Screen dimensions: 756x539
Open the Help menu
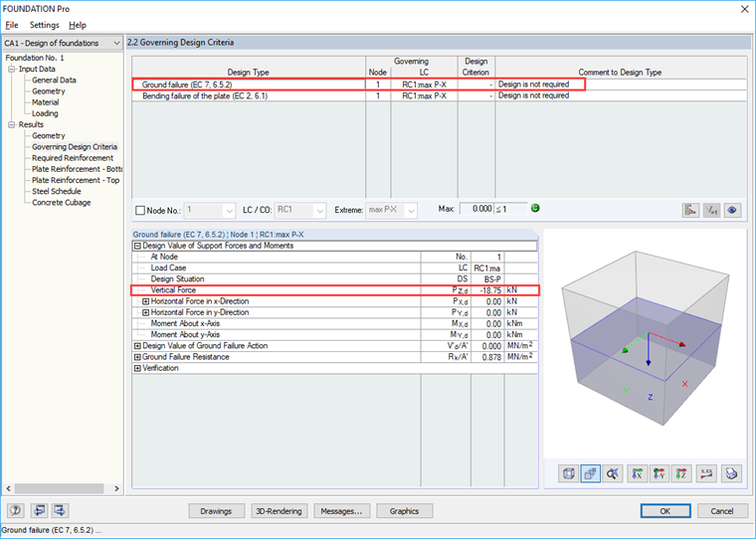click(x=78, y=25)
